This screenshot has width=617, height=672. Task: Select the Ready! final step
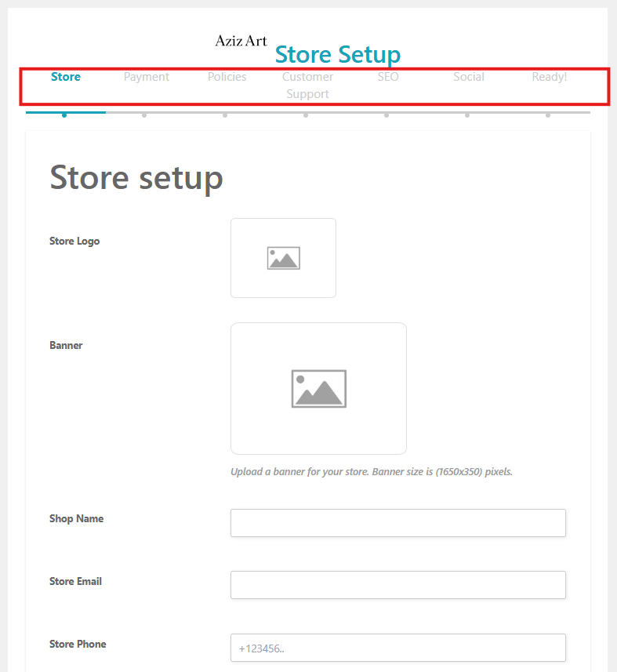[549, 77]
